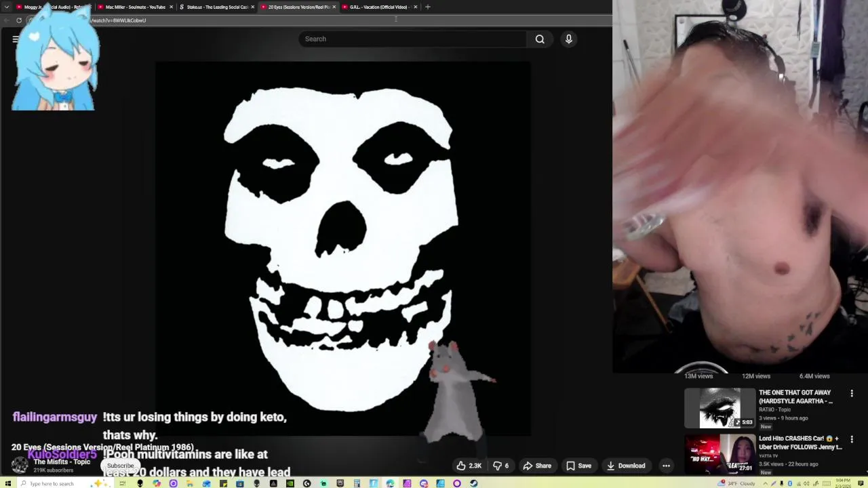Open the volume tray icon
The height and width of the screenshot is (488, 868).
point(806,483)
